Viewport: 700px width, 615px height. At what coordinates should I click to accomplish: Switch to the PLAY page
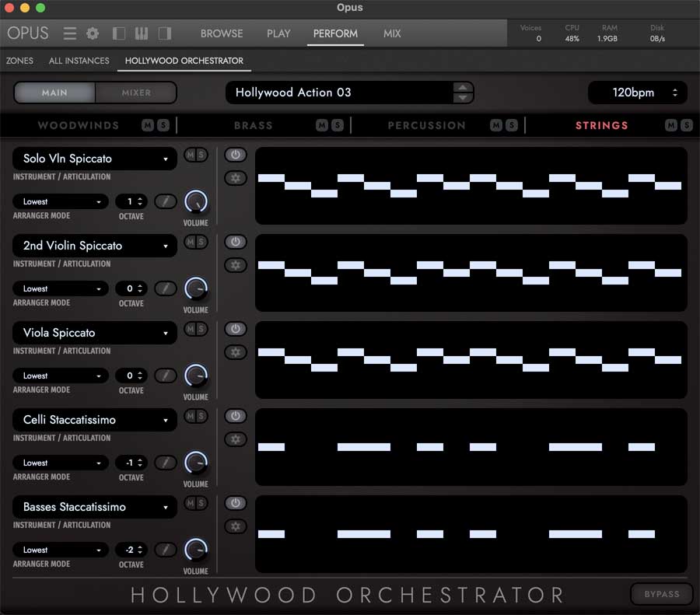pos(278,33)
